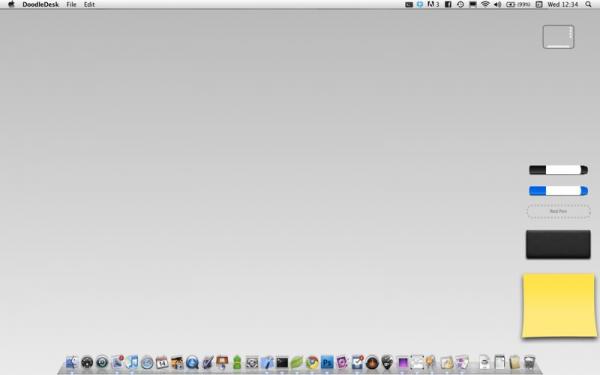600x375 pixels.
Task: Open iCal calendar from the Dock
Action: pyautogui.click(x=162, y=362)
